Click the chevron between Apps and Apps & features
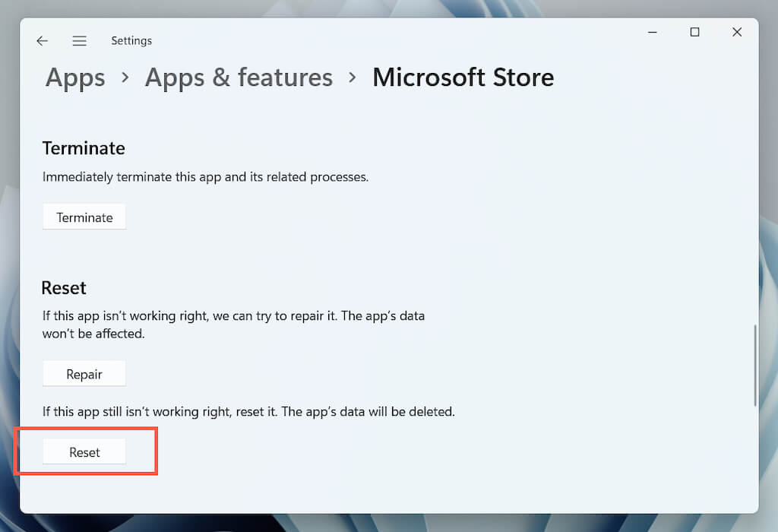Screen dimensions: 778x532 [x=125, y=78]
